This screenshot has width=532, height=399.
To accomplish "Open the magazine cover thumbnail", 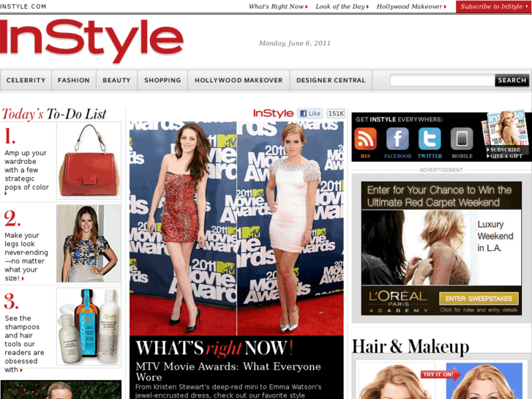I will (x=505, y=127).
